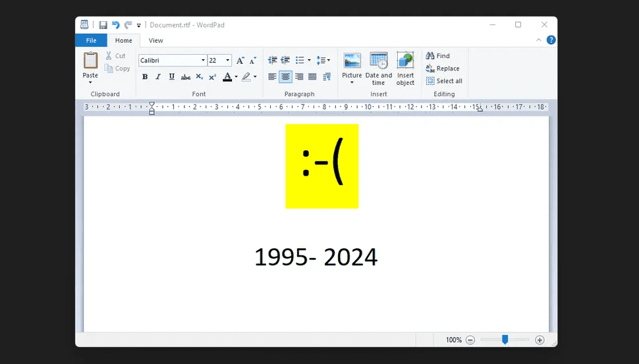
Task: Switch to the View tab
Action: tap(155, 40)
